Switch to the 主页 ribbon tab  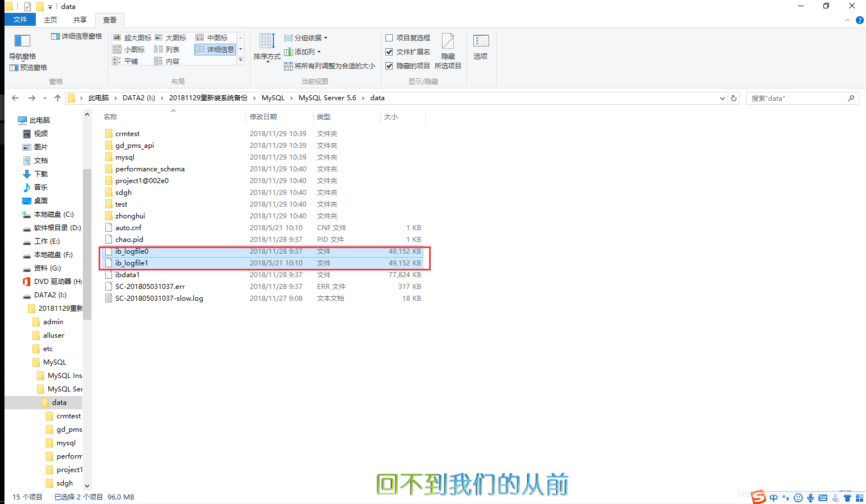50,20
